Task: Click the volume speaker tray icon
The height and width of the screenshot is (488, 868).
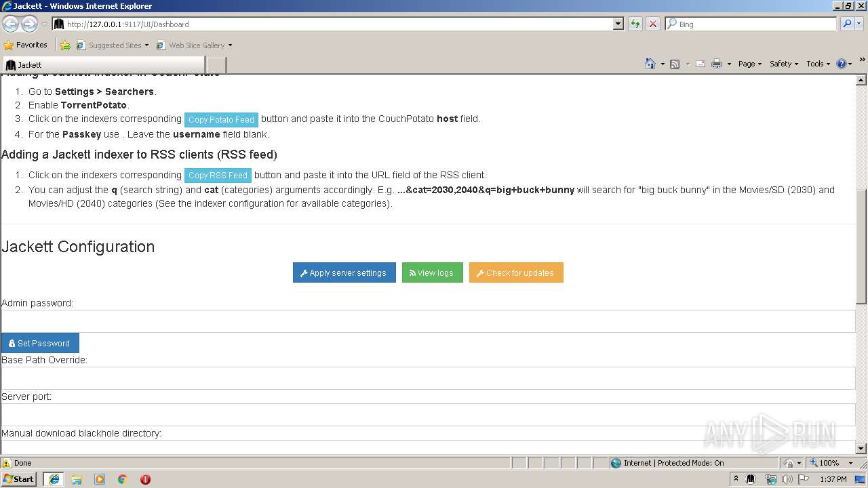Action: tap(787, 479)
